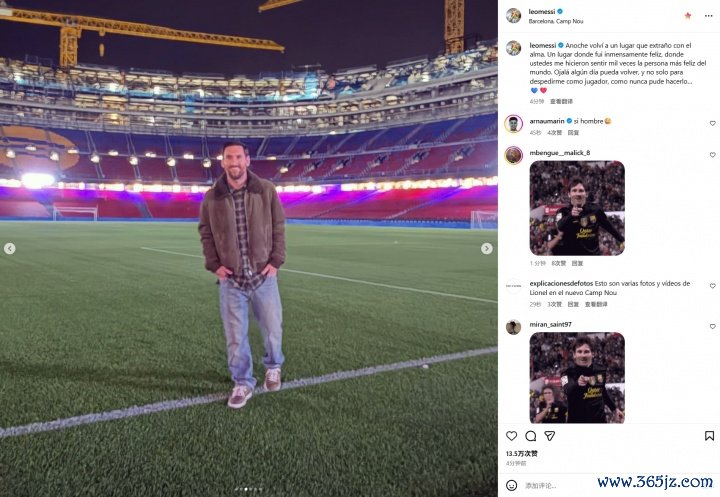Open the emoji picker in the comment box

click(x=512, y=484)
